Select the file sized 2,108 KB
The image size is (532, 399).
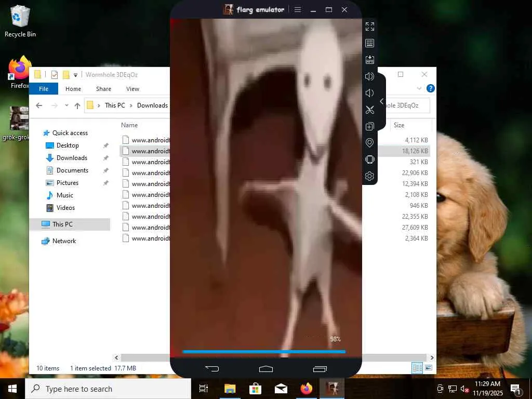275,194
